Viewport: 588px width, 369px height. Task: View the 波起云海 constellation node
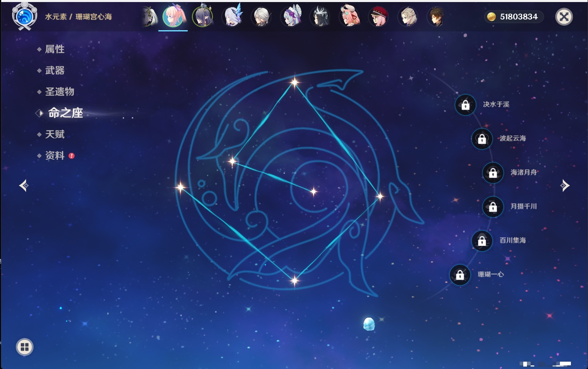482,139
